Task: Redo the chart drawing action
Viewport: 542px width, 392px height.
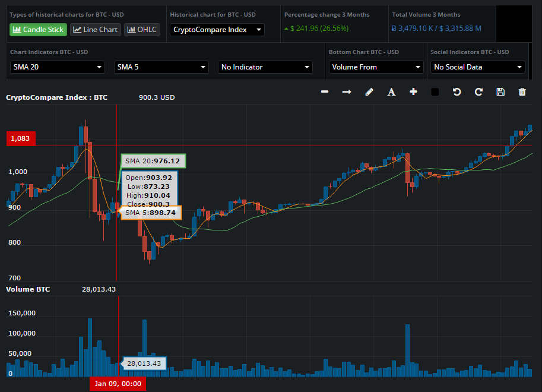Action: 478,91
